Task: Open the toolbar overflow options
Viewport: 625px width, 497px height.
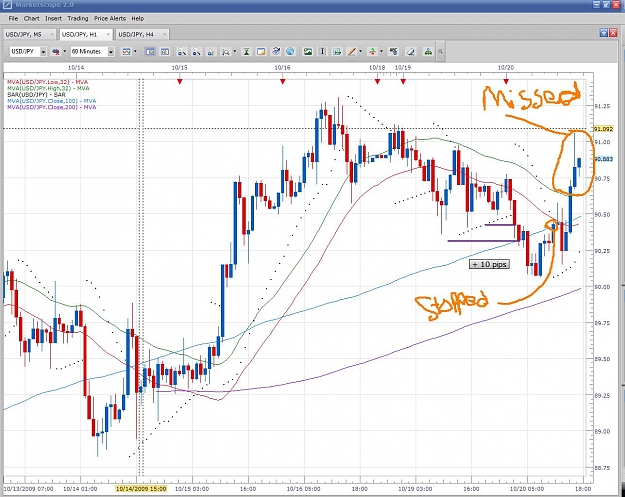Action: coord(440,52)
